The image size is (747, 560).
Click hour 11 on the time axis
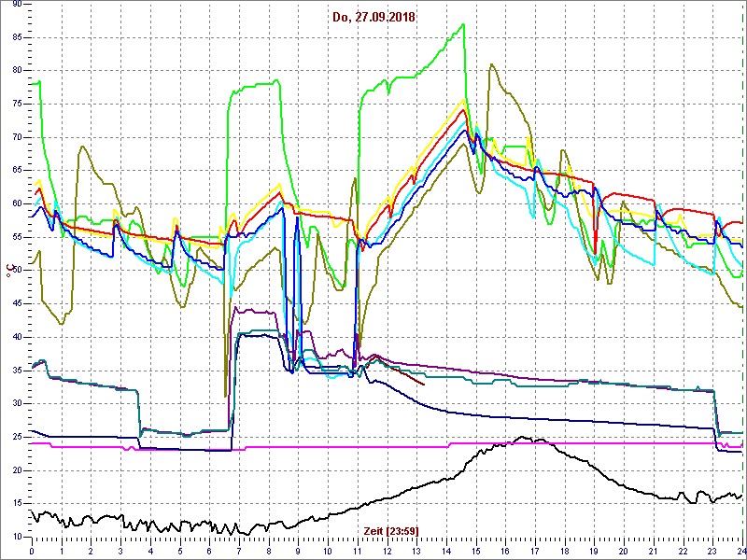(x=358, y=551)
